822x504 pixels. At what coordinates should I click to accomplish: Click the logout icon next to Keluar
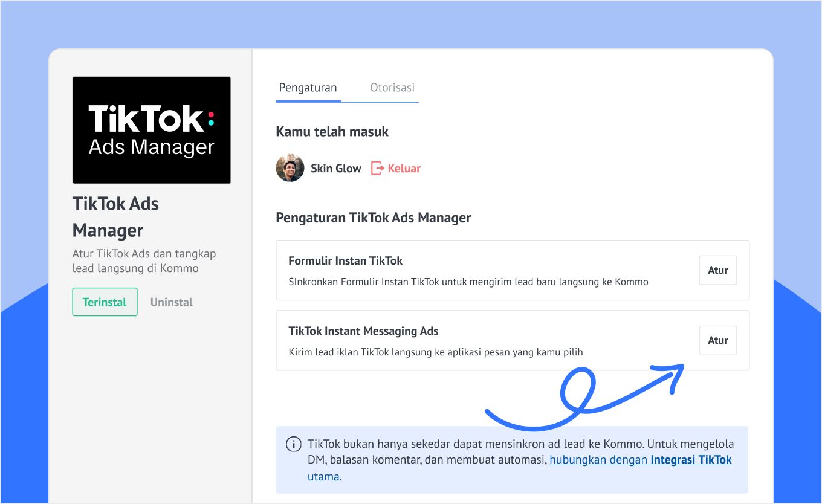377,168
